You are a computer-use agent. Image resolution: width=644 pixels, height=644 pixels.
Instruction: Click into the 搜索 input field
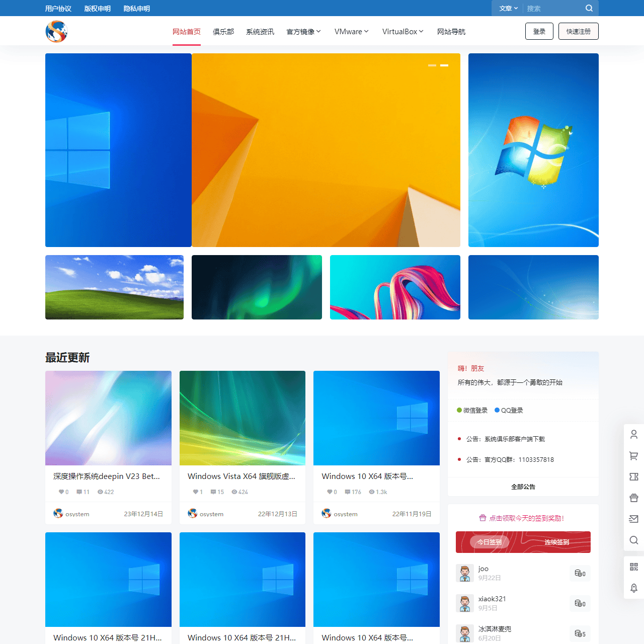[553, 8]
